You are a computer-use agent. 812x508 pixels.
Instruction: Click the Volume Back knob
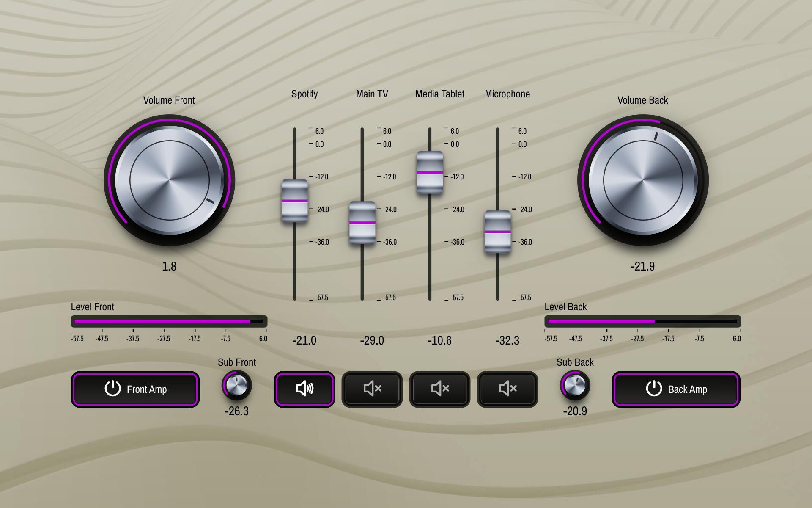pyautogui.click(x=643, y=180)
